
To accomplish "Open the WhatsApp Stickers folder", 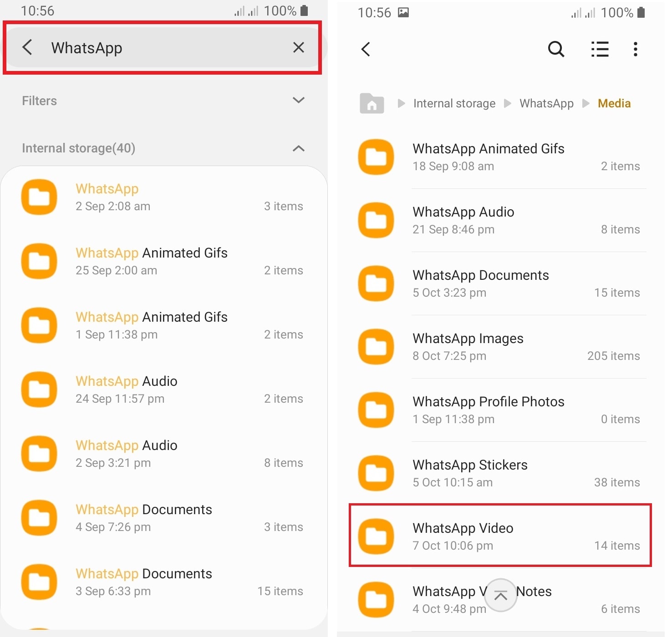I will 500,473.
